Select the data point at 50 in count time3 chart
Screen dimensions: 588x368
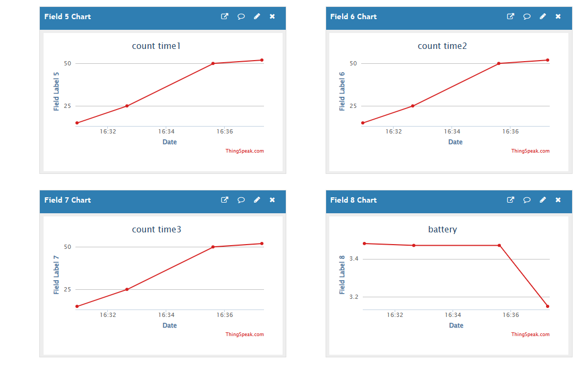pyautogui.click(x=213, y=247)
